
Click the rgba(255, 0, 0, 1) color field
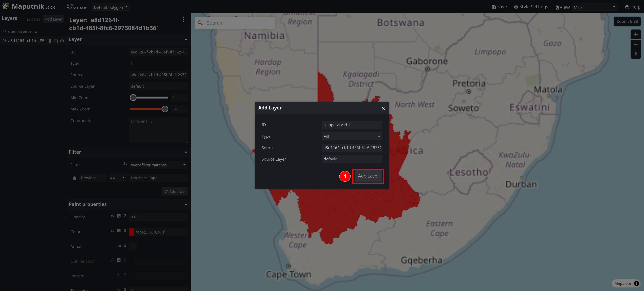tap(161, 232)
